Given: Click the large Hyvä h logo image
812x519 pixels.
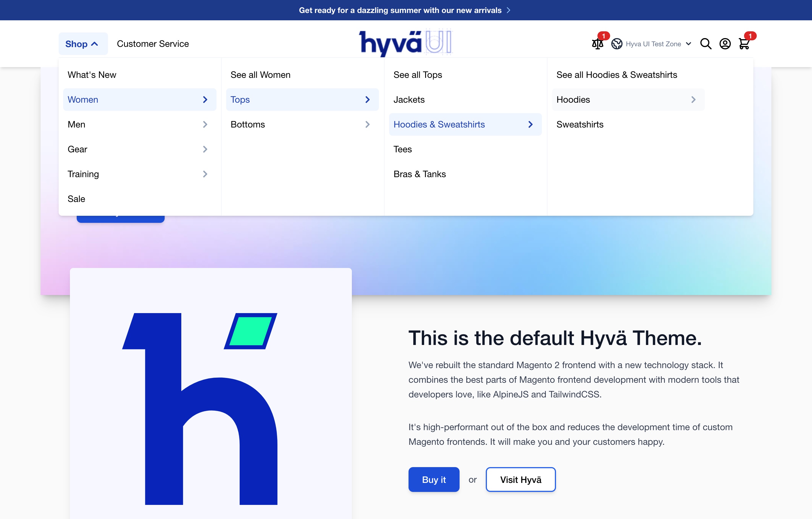Looking at the screenshot, I should pos(200,409).
